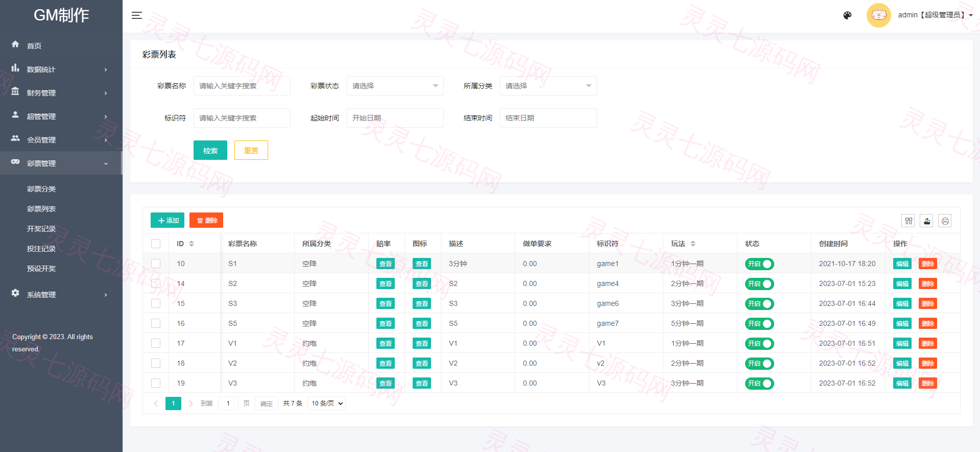Click the green 添加 button
Viewport: 980px width, 452px height.
point(168,220)
